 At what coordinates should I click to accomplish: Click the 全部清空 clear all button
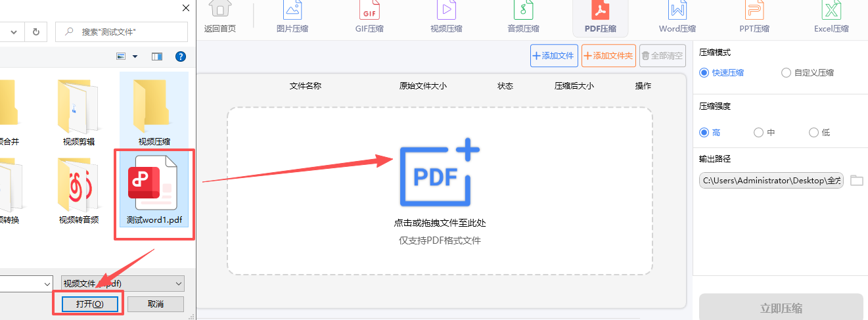[x=662, y=56]
